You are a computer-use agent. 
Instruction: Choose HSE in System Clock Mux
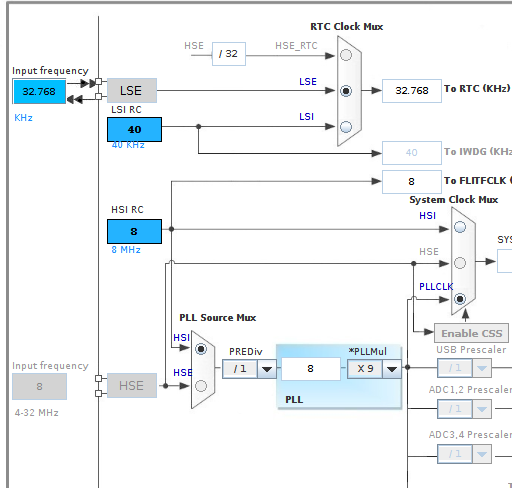pos(460,263)
